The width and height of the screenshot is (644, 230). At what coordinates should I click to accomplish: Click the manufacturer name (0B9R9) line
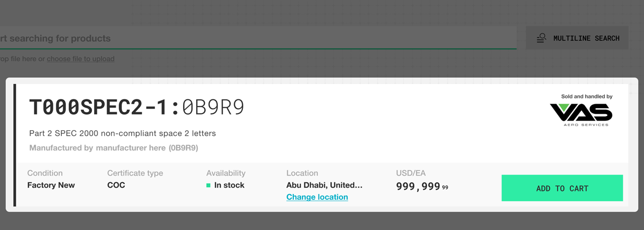click(x=114, y=148)
